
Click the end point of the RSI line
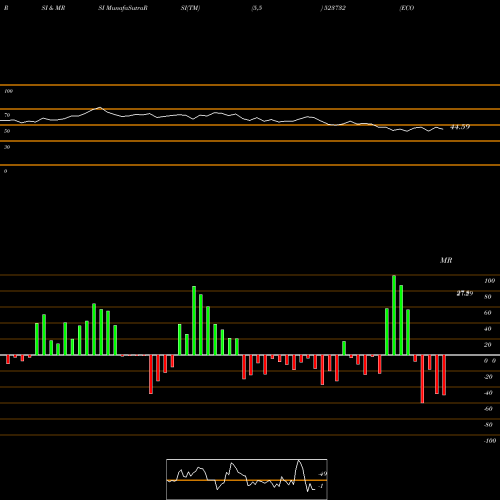(443, 129)
